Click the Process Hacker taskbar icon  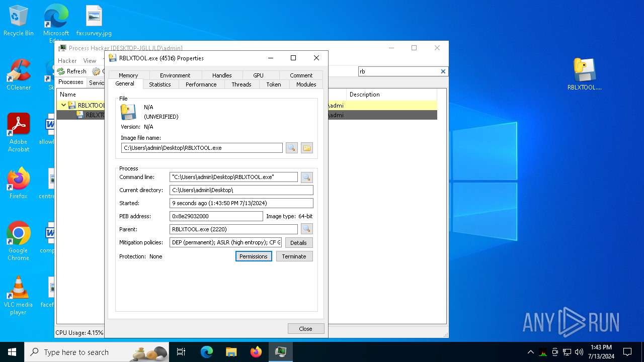280,352
